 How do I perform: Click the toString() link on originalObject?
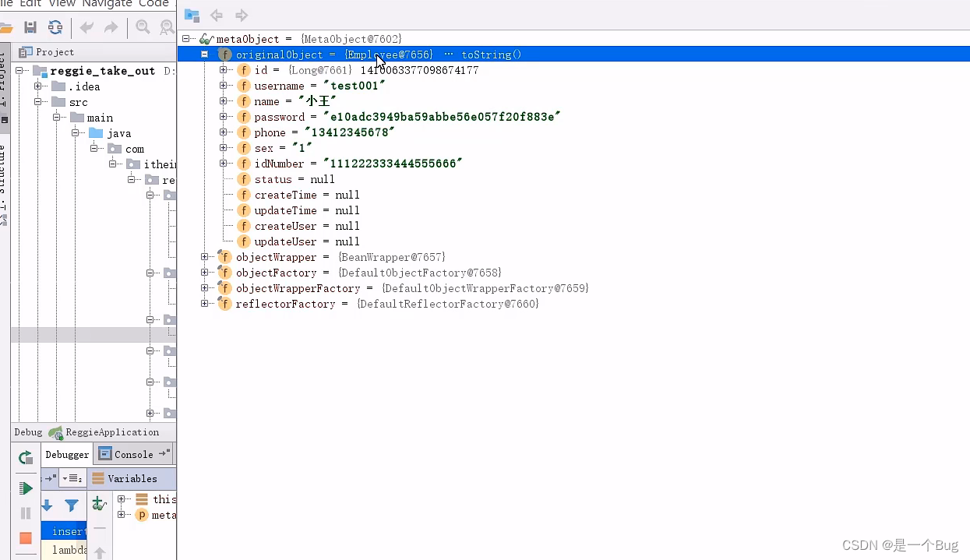[491, 55]
